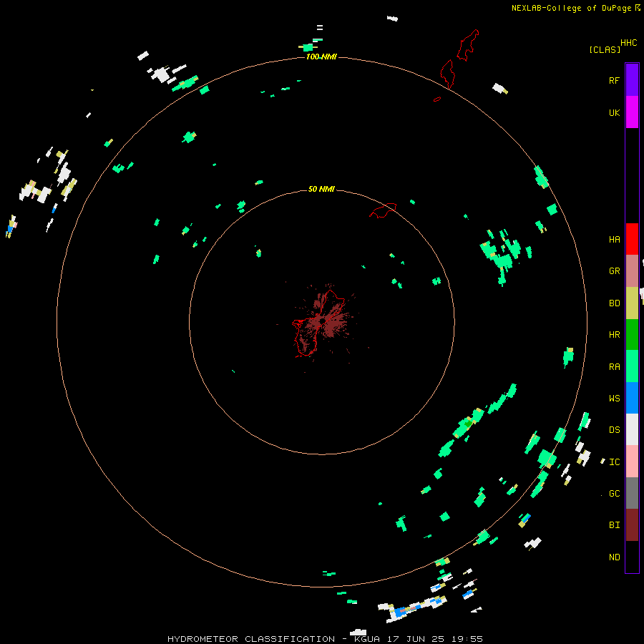Click the [CLAS] units label
644x644 pixels.
point(605,49)
